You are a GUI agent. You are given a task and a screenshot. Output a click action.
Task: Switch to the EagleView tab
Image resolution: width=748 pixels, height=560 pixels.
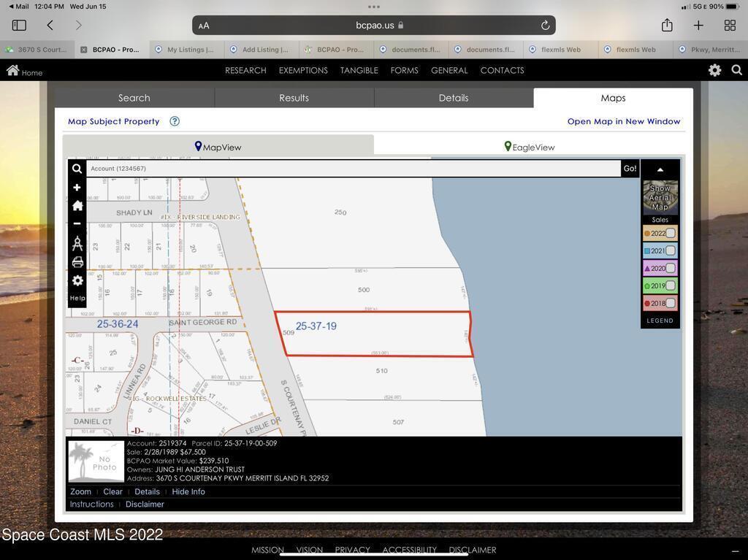point(529,147)
